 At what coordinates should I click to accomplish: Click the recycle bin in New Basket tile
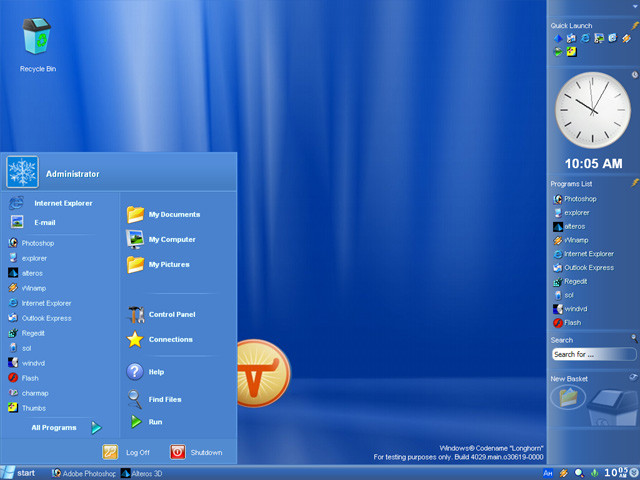click(x=612, y=407)
